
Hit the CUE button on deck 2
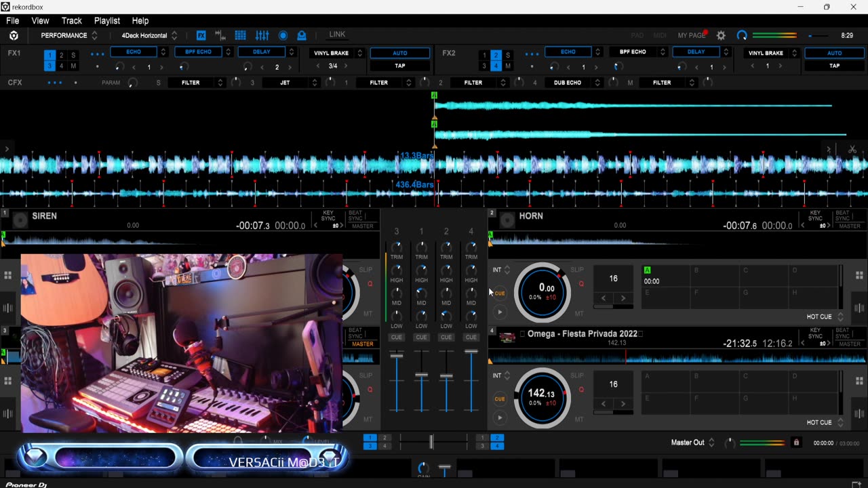pyautogui.click(x=499, y=293)
